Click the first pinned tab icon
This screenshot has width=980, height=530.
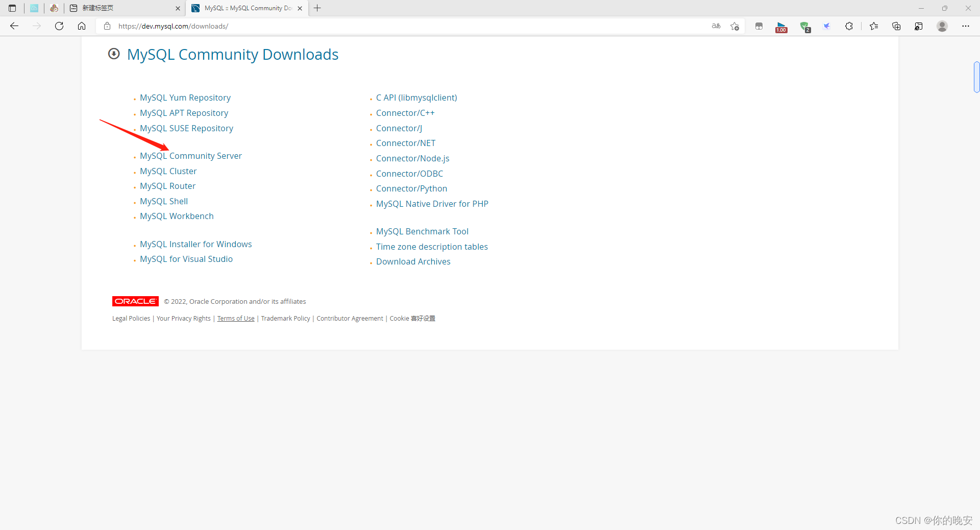tap(34, 8)
